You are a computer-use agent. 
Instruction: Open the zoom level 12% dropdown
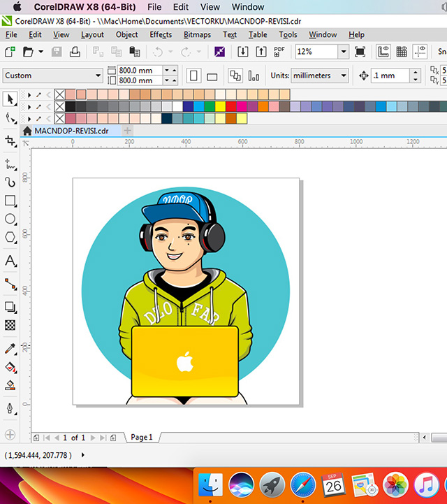tap(343, 52)
